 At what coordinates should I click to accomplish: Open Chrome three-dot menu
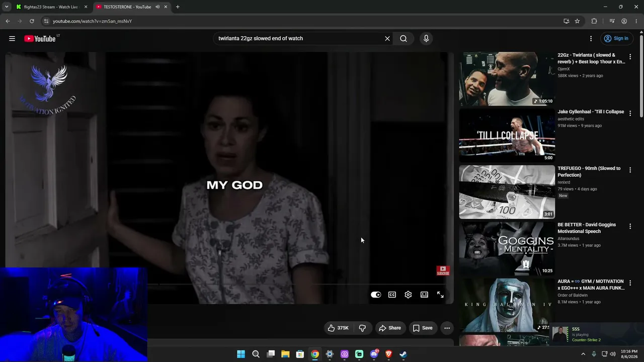[x=636, y=21]
